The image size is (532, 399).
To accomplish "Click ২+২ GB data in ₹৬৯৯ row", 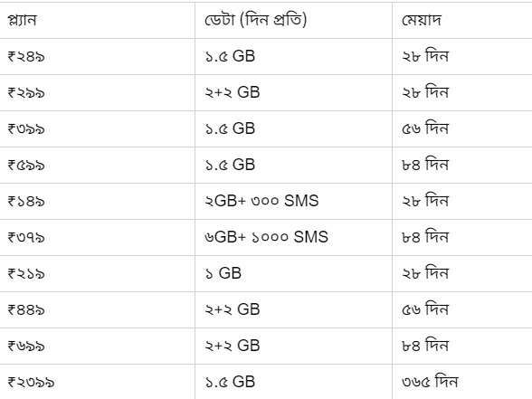I will click(x=293, y=346).
